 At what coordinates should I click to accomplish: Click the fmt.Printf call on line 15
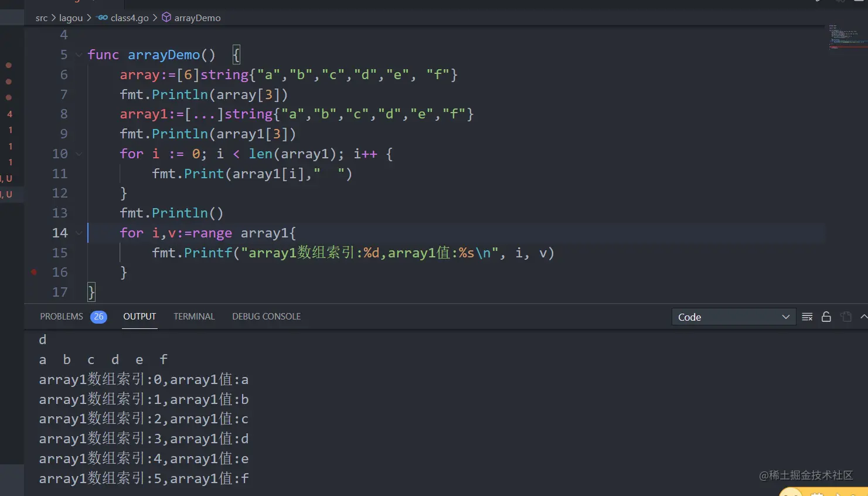coord(353,253)
